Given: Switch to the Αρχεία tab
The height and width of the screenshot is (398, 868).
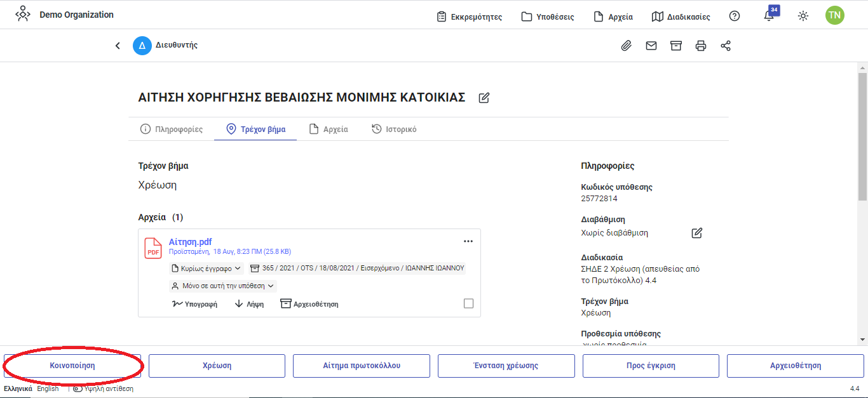Looking at the screenshot, I should 329,129.
